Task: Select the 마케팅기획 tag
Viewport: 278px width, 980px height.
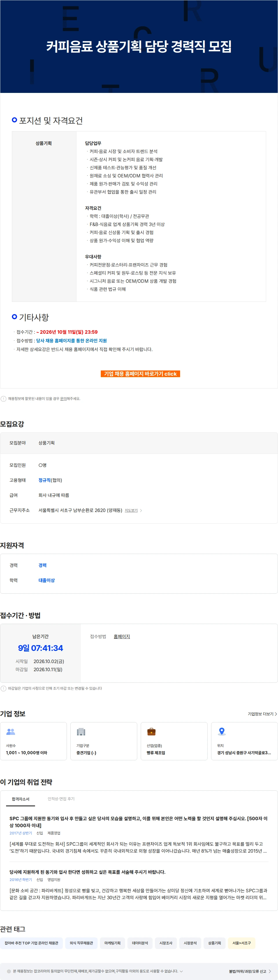Action: tap(112, 943)
